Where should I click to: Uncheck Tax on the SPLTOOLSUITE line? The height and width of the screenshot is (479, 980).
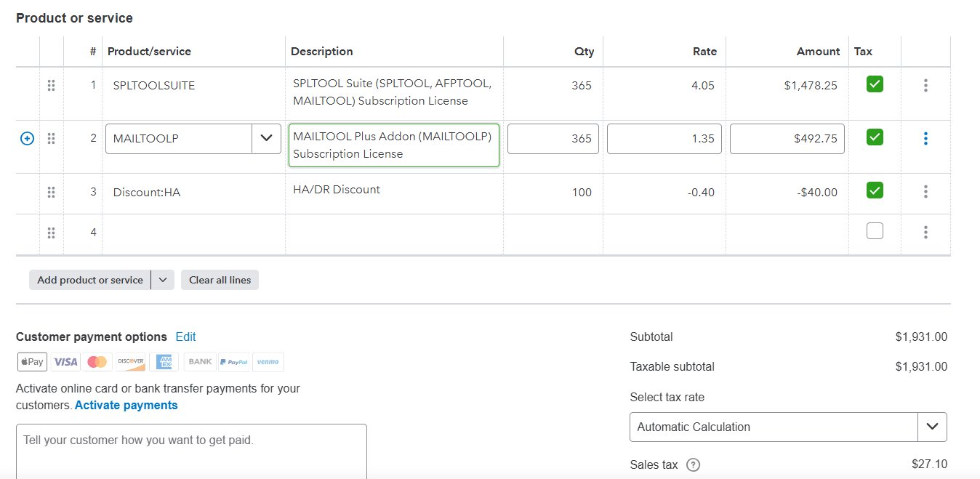(x=875, y=84)
